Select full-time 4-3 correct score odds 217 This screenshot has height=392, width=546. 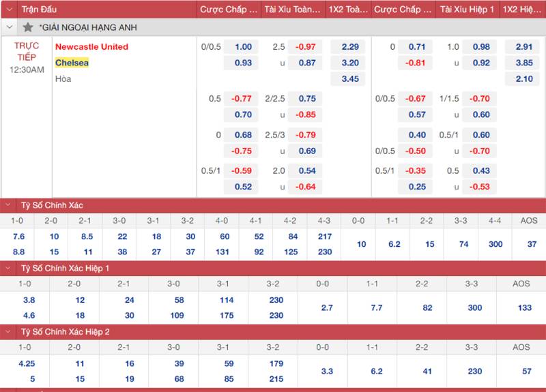(325, 237)
